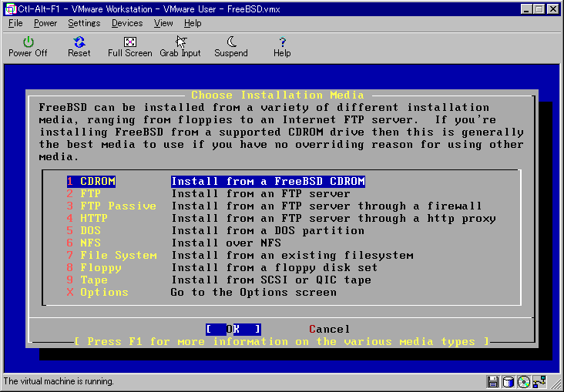Click 'Go to the Options screen' text
This screenshot has height=392, width=564.
(253, 292)
